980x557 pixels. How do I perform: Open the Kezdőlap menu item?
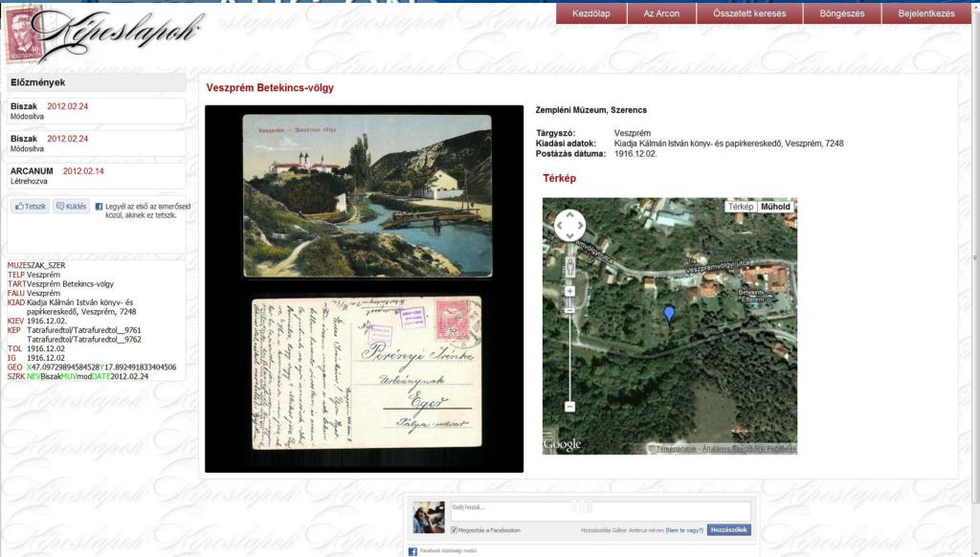(591, 13)
